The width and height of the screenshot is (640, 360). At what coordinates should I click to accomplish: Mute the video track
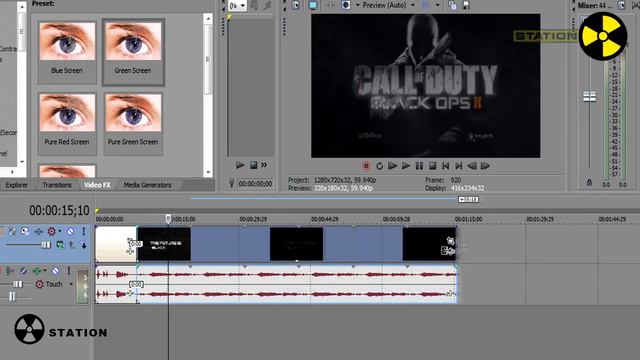(x=71, y=231)
